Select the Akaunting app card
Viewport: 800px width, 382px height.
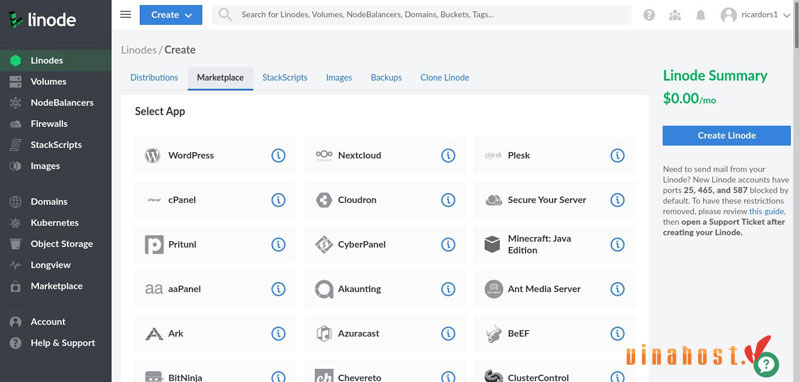click(385, 289)
